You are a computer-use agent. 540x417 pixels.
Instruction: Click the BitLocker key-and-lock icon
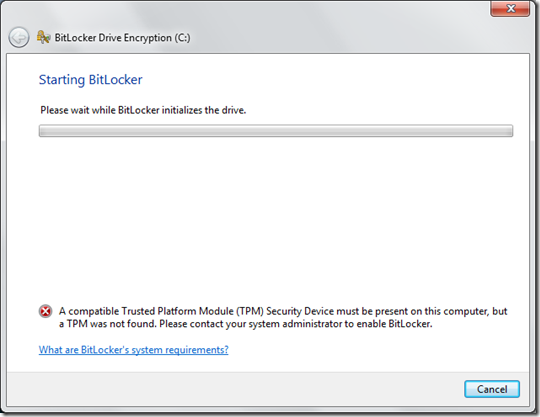pyautogui.click(x=43, y=37)
